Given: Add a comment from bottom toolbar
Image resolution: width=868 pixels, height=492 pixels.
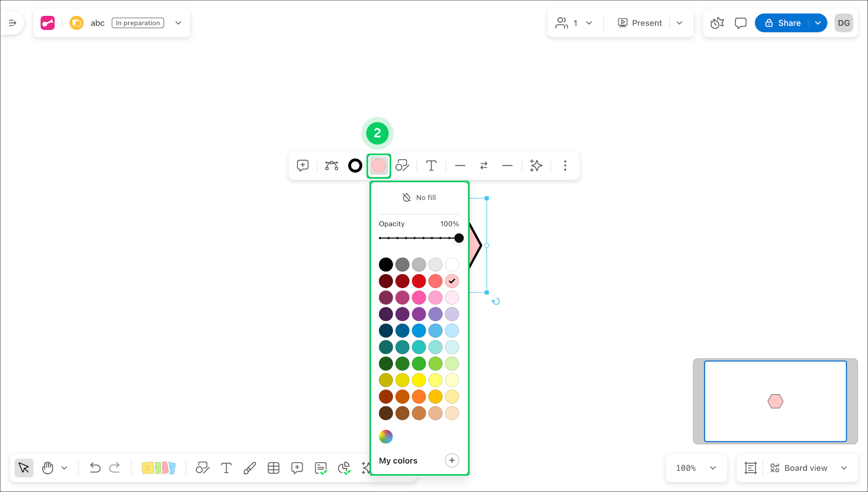Looking at the screenshot, I should pos(297,467).
